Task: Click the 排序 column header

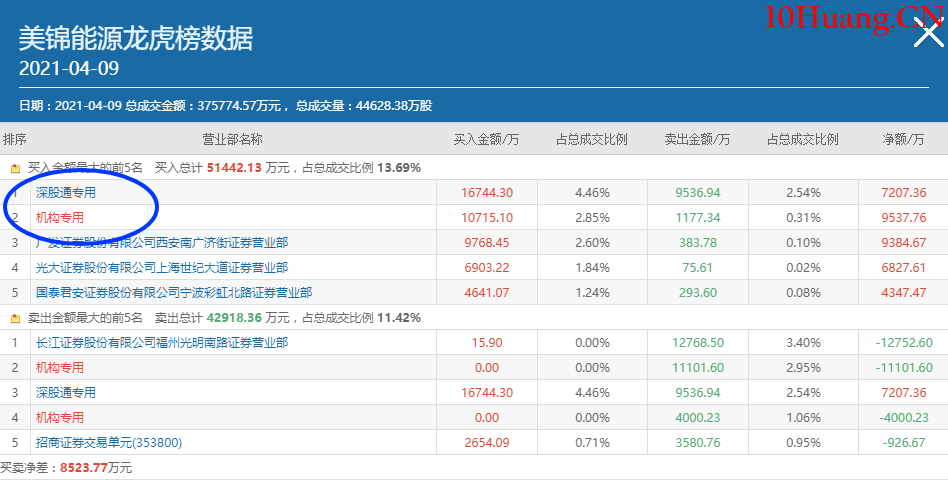Action: pyautogui.click(x=15, y=140)
